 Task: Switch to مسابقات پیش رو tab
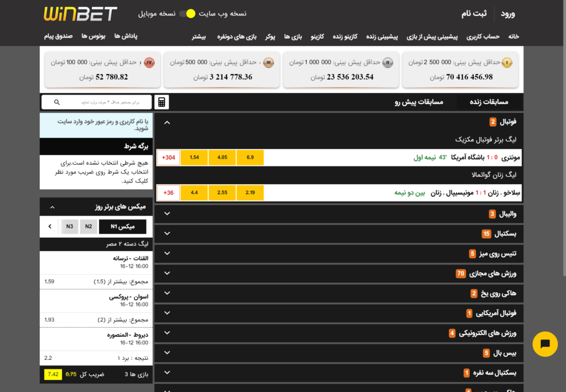(419, 102)
